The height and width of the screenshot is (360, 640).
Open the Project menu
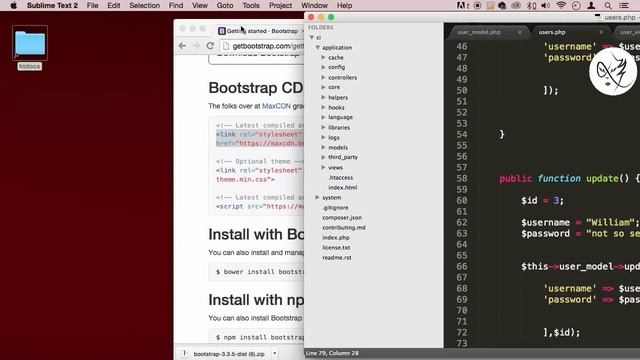280,6
